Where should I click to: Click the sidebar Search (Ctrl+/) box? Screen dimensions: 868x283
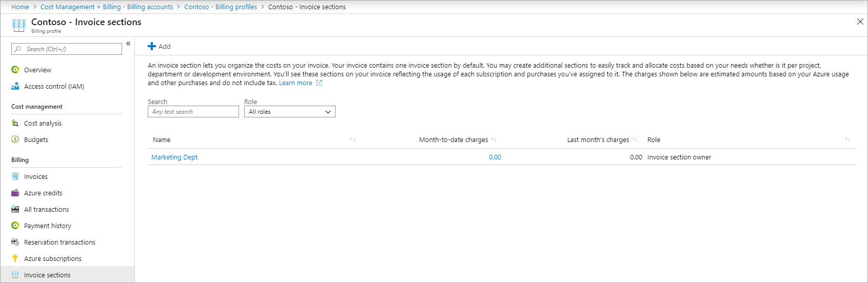click(67, 49)
